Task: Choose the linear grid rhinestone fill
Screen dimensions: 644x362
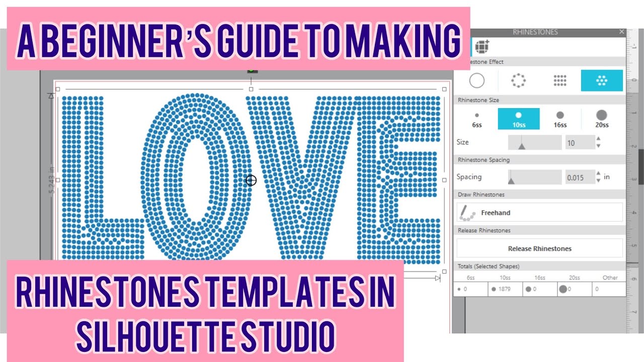Action: (x=560, y=80)
